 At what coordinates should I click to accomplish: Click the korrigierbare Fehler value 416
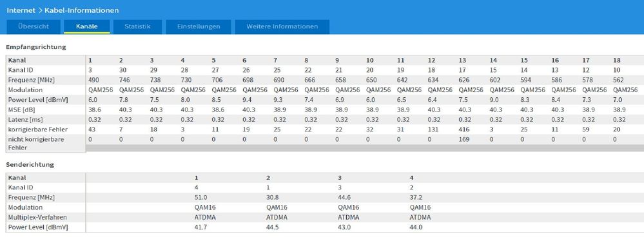tap(464, 129)
